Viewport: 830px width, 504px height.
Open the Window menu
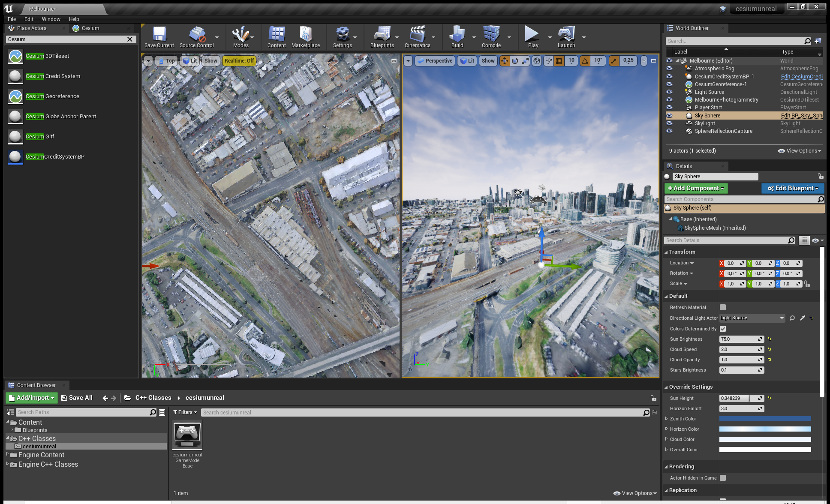(51, 19)
